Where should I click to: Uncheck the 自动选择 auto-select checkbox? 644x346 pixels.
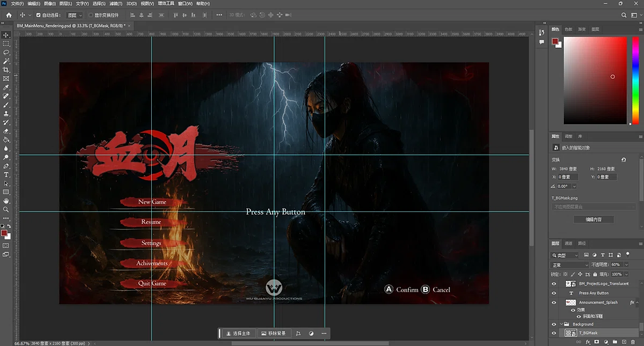click(38, 15)
